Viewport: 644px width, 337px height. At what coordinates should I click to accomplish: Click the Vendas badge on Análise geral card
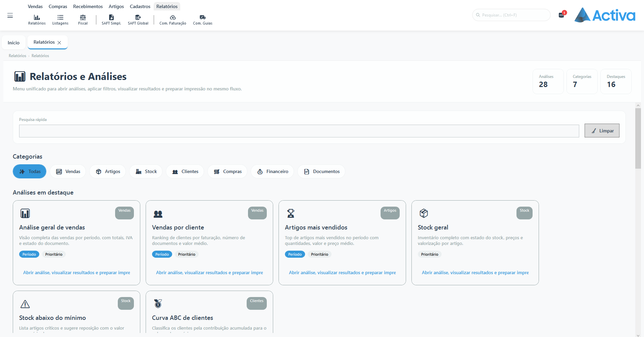click(125, 213)
